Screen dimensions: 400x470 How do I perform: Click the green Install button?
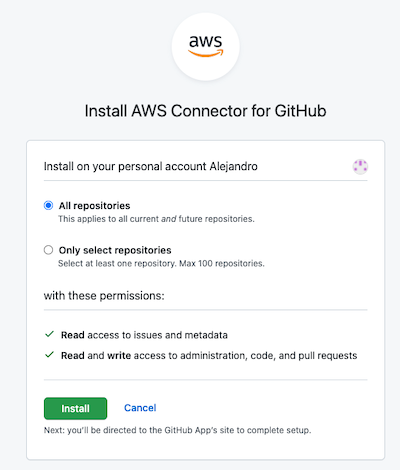[x=75, y=408]
